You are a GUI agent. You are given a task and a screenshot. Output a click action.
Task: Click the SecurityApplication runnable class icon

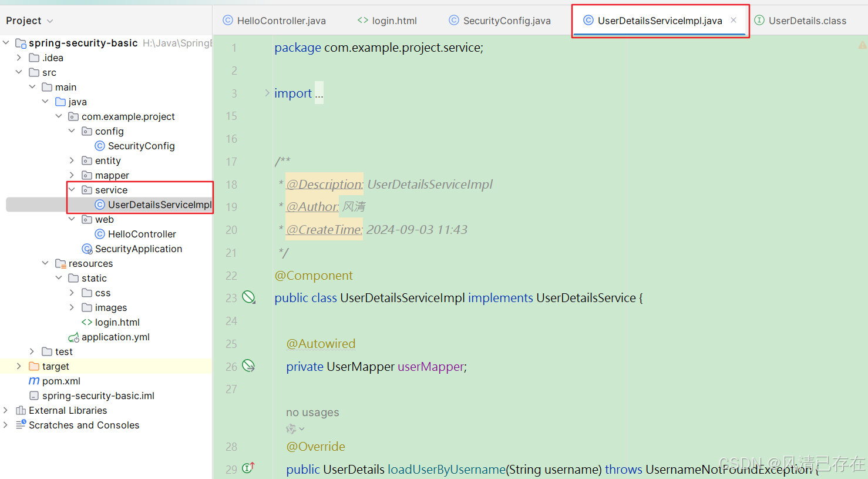pyautogui.click(x=87, y=249)
